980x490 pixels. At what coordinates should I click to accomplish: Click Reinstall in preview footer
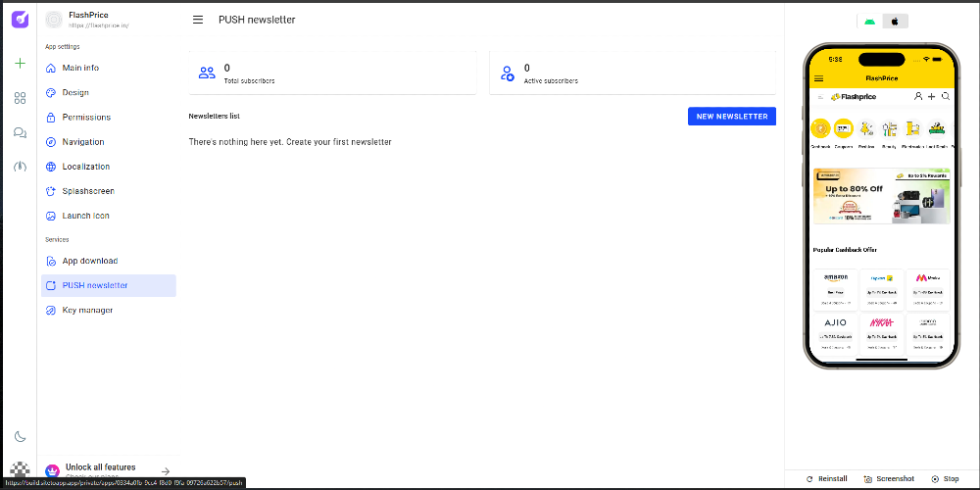click(x=826, y=479)
